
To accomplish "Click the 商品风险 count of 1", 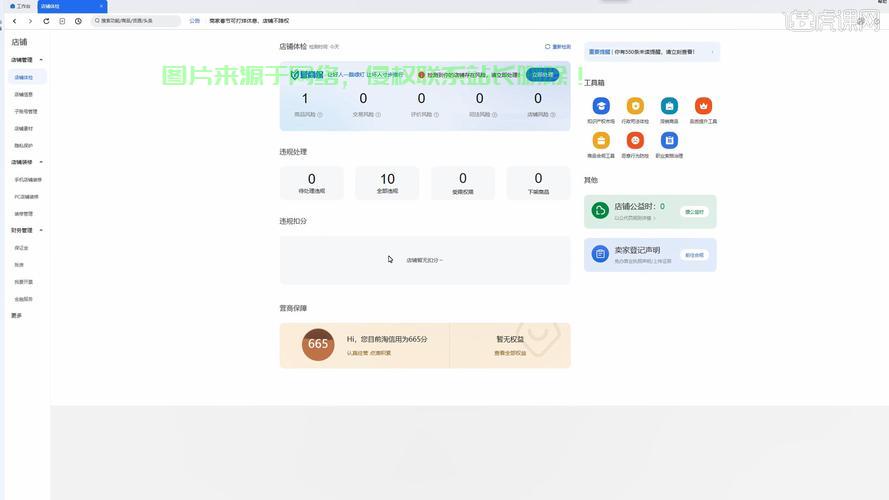I will (305, 99).
